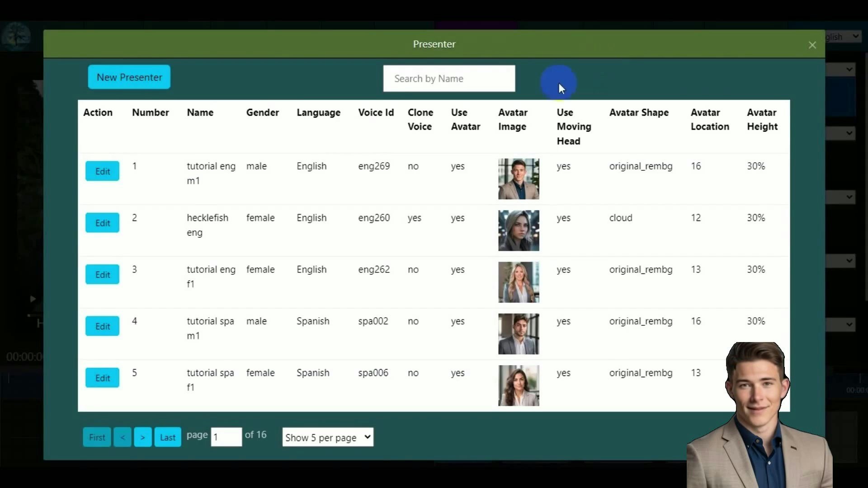Click the Search by Name field
868x488 pixels.
coord(448,79)
